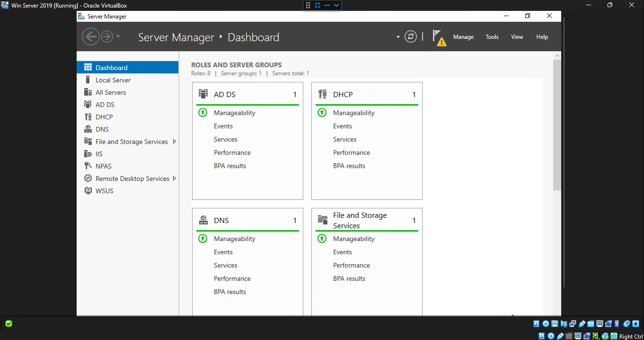Click the DNS tile header
This screenshot has width=644, height=340.
[247, 220]
